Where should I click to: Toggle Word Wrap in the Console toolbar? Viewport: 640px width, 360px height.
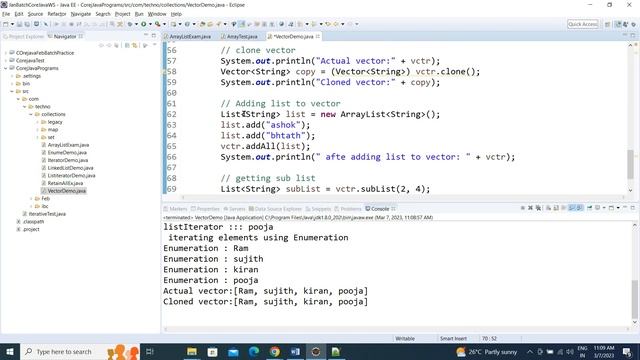coord(563,208)
